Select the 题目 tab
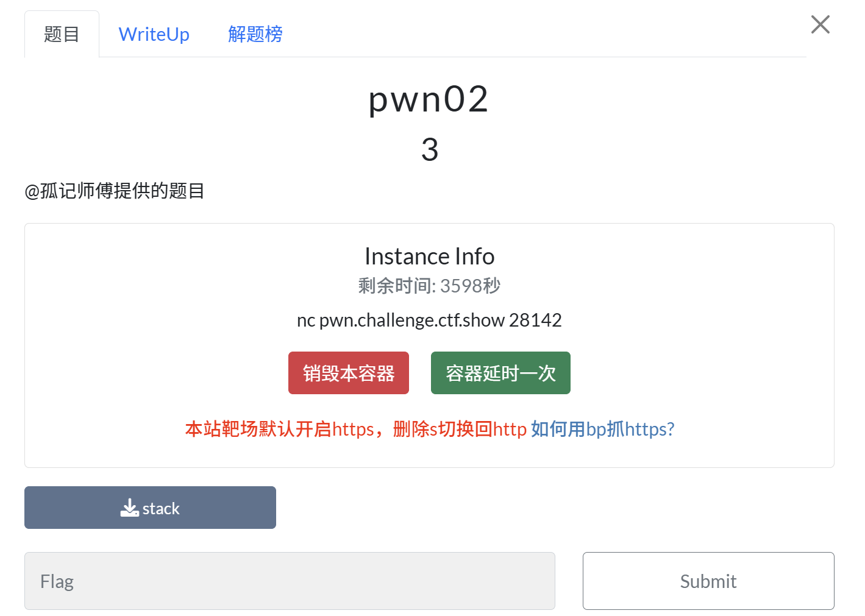 [62, 35]
